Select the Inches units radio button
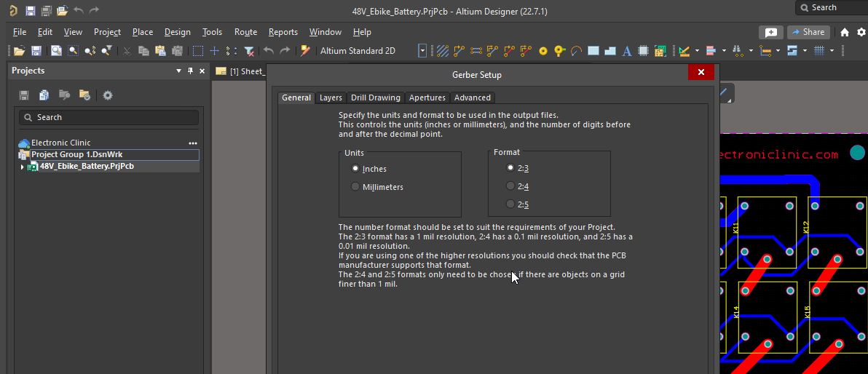The height and width of the screenshot is (374, 868). [355, 169]
